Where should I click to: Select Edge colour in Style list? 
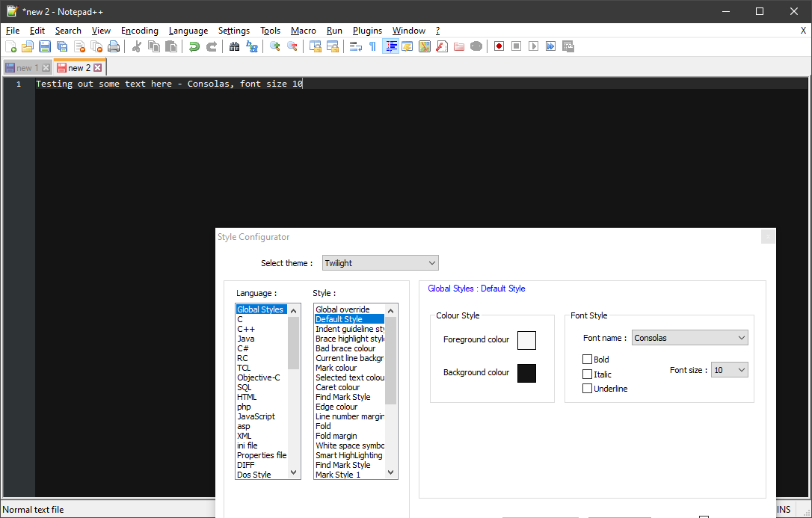click(350, 407)
